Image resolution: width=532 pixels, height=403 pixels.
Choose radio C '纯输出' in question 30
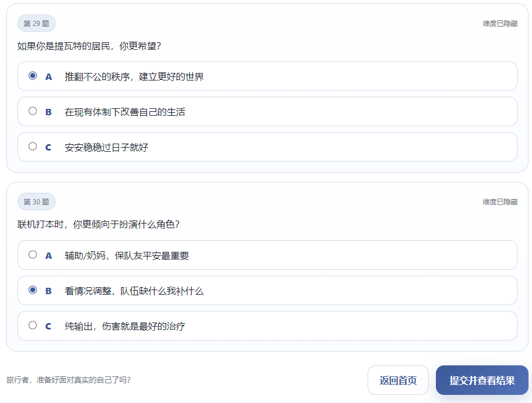pos(33,325)
